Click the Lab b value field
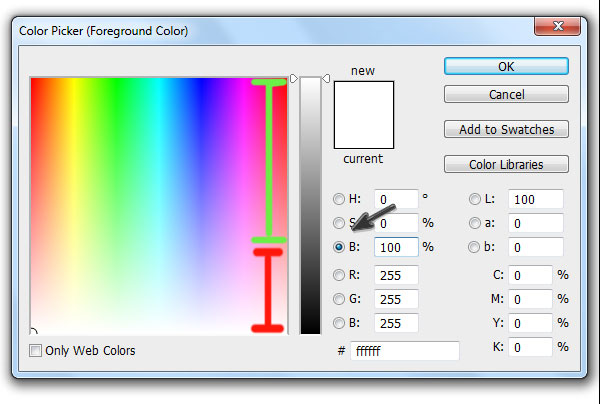Viewport: 600px width, 404px height. [x=536, y=247]
